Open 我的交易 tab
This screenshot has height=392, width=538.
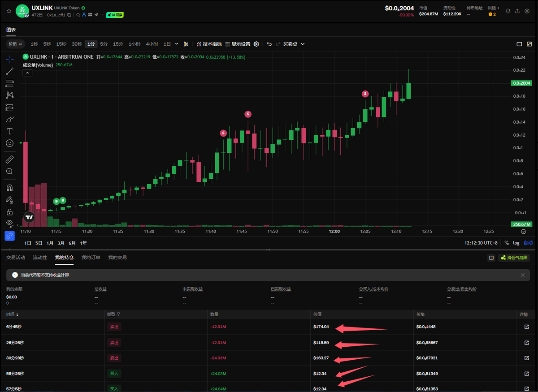(117, 258)
